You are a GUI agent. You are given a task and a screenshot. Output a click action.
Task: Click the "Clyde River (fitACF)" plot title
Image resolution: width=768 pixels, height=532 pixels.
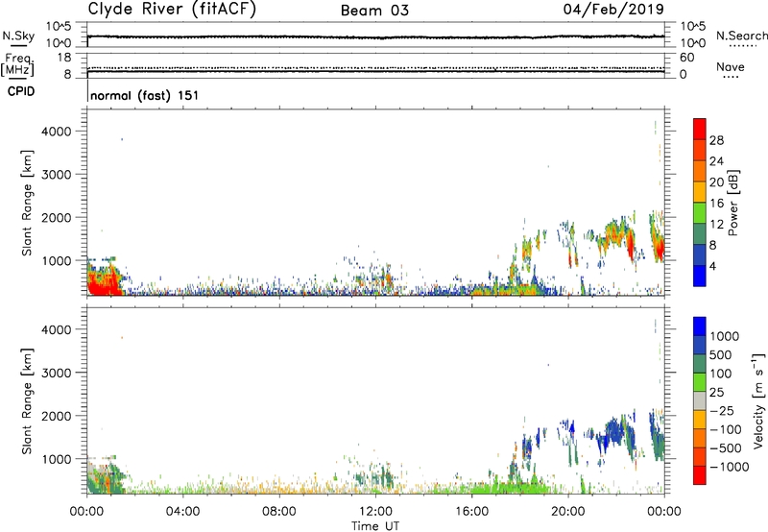(172, 9)
